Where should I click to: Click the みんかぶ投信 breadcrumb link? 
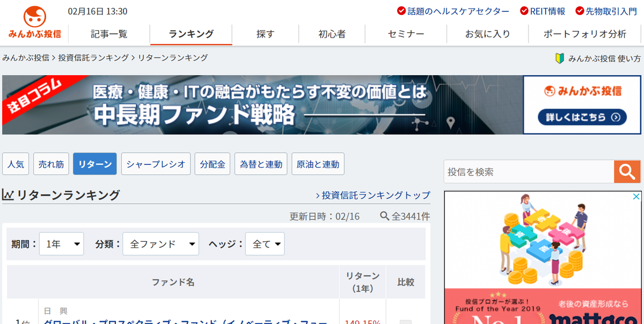tap(26, 57)
